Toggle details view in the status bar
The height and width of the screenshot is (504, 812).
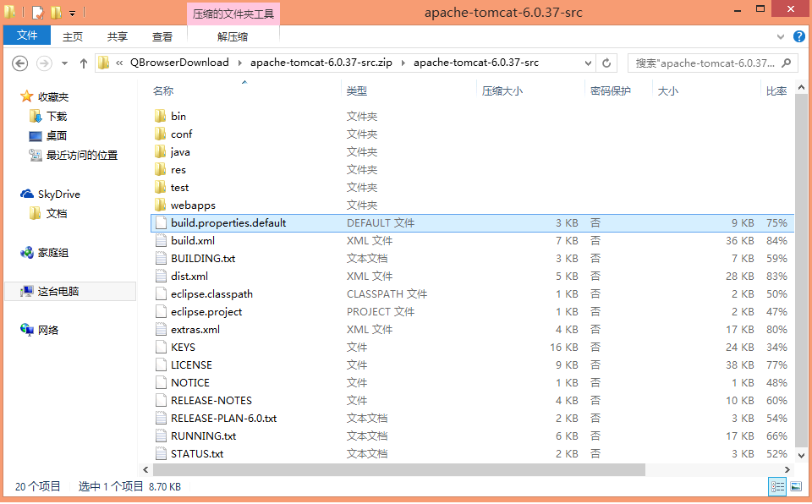click(777, 486)
